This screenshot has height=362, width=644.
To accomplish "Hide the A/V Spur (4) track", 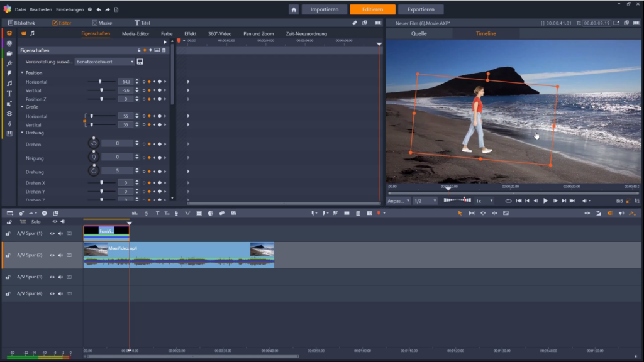I will (52, 294).
